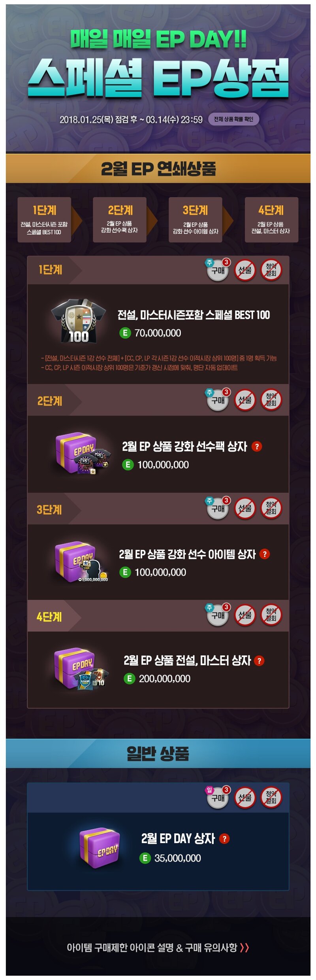Click the stage 3 청약철회 withdrawal-disabled badge
316x980 pixels.
pyautogui.click(x=271, y=508)
